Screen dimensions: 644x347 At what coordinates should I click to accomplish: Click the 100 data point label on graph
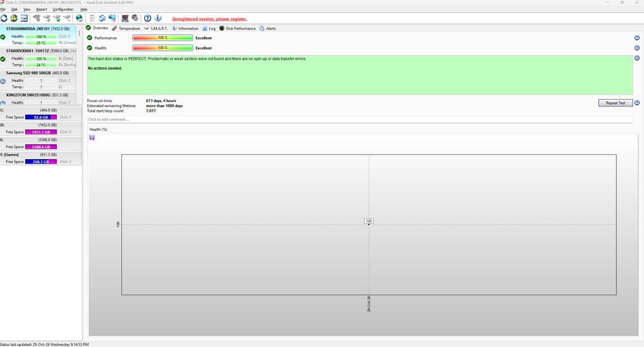click(x=369, y=221)
